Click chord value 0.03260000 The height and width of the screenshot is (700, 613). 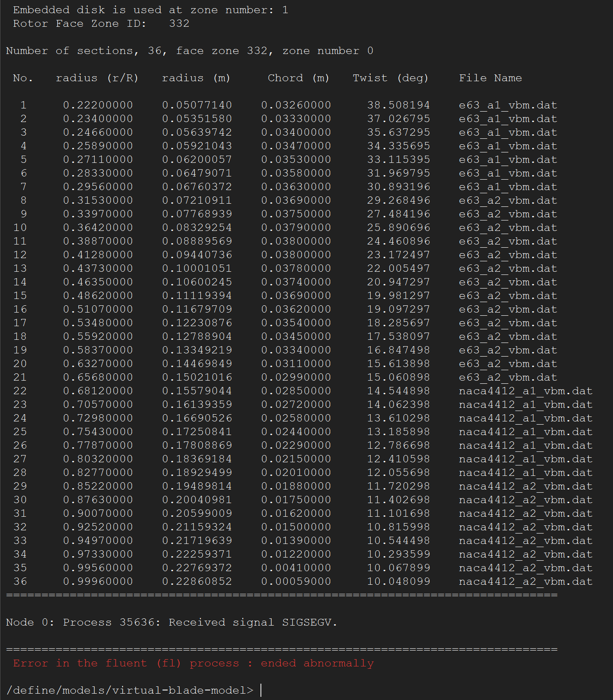click(296, 105)
